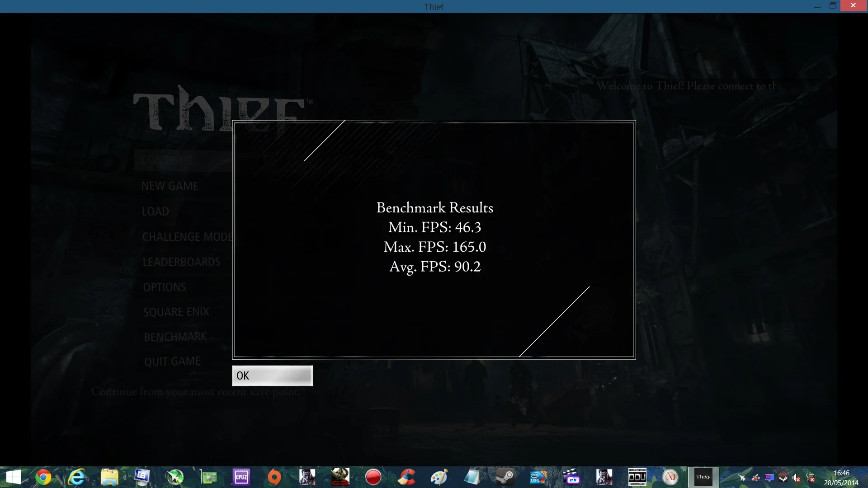Open the clapperboard eX video app in the taskbar
The image size is (868, 488).
(571, 477)
